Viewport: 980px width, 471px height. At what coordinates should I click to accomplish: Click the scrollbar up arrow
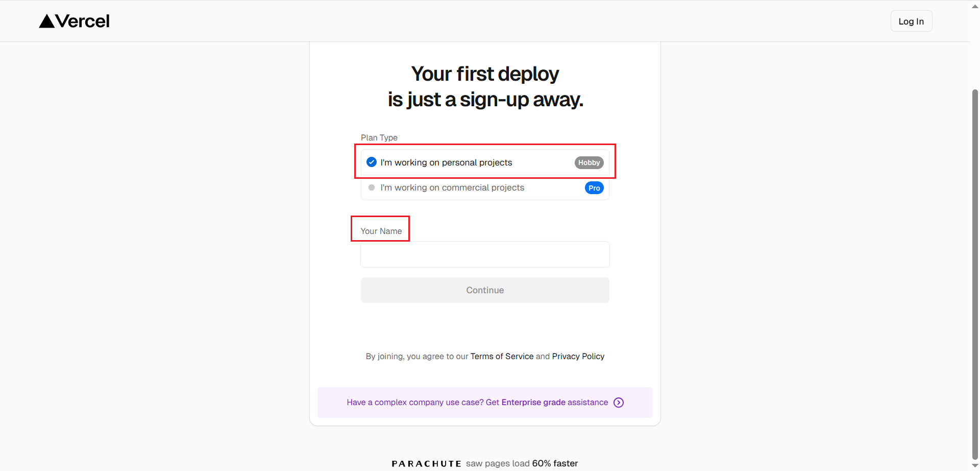coord(975,5)
